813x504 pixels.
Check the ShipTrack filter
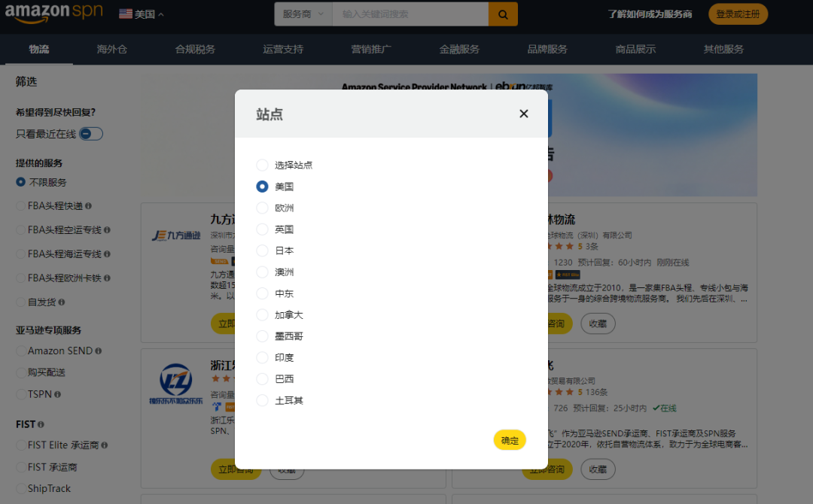(x=21, y=488)
